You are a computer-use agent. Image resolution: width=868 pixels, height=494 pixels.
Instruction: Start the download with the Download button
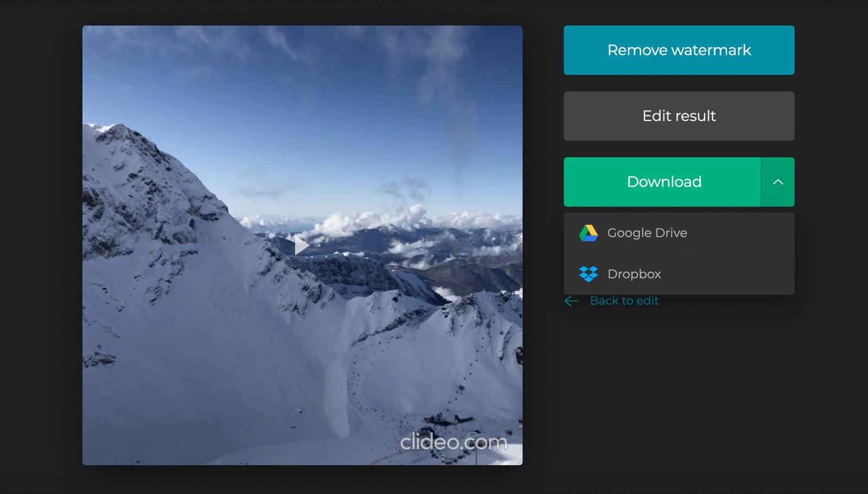pos(663,182)
